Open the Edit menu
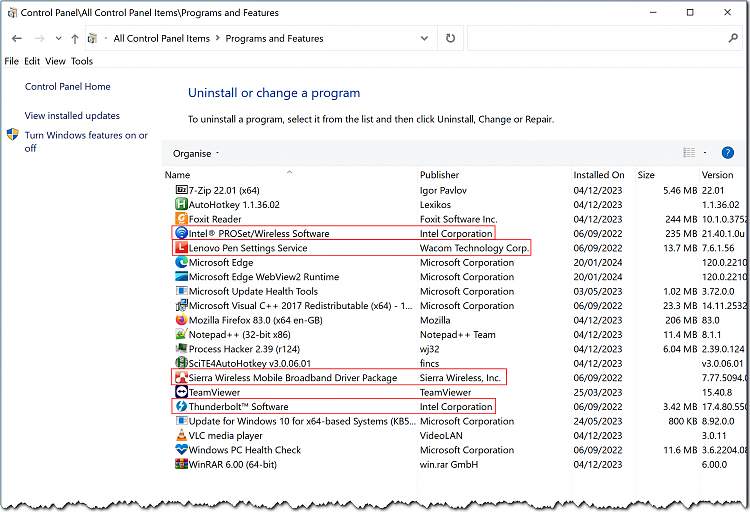Viewport: 750px width, 512px height. [32, 61]
